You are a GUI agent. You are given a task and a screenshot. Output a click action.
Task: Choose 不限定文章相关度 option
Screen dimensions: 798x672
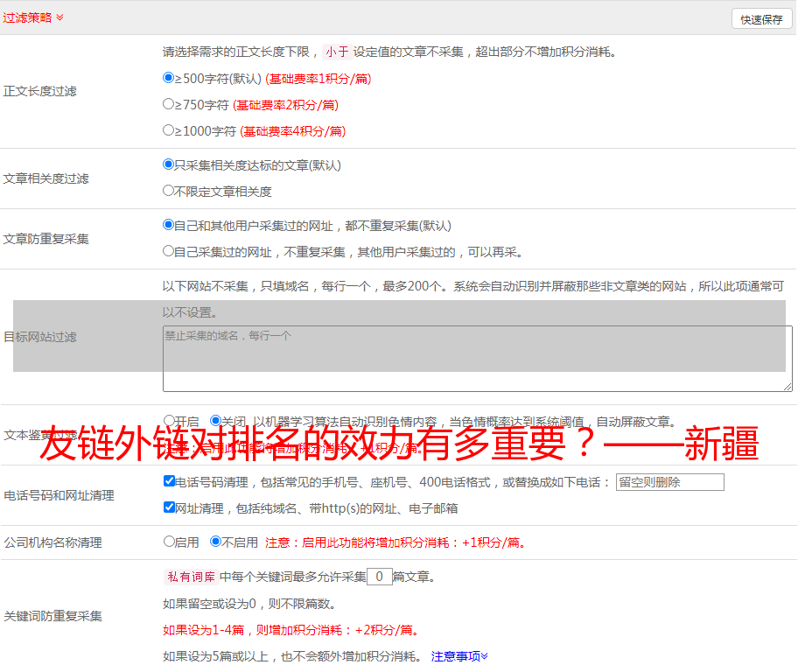169,191
